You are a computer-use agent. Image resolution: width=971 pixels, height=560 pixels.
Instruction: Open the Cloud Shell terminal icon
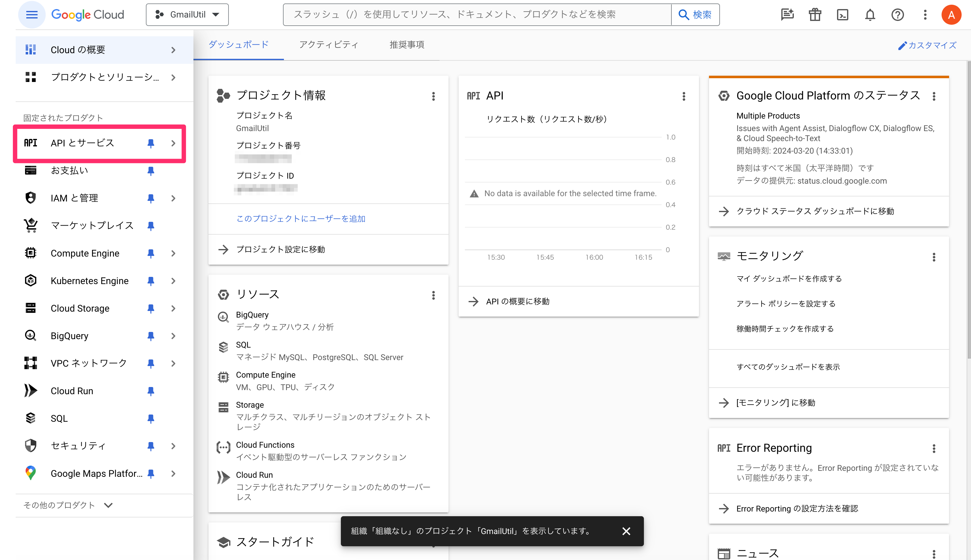(x=842, y=15)
